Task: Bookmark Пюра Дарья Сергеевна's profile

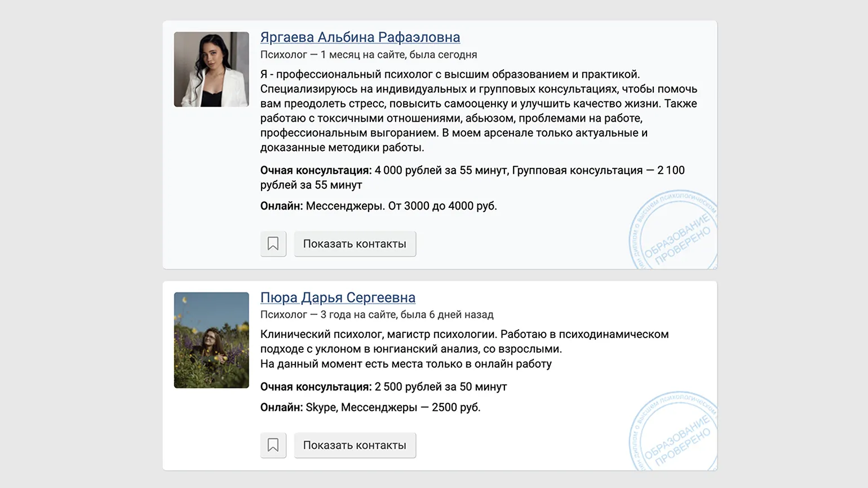Action: tap(273, 445)
